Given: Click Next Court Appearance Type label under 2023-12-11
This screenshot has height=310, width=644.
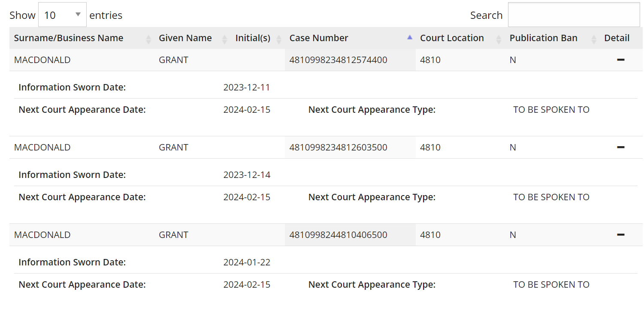Looking at the screenshot, I should [x=372, y=110].
